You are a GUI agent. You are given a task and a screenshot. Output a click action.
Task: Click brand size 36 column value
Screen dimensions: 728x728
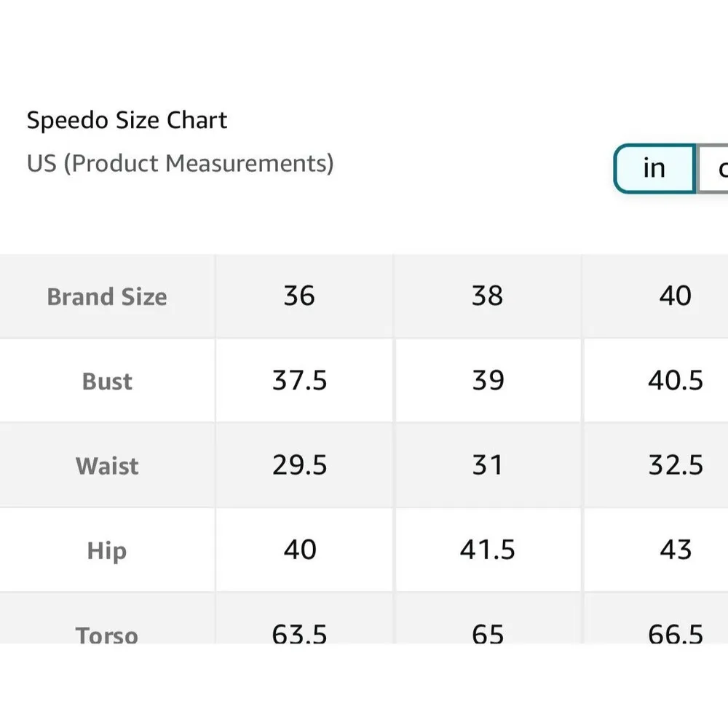(299, 296)
